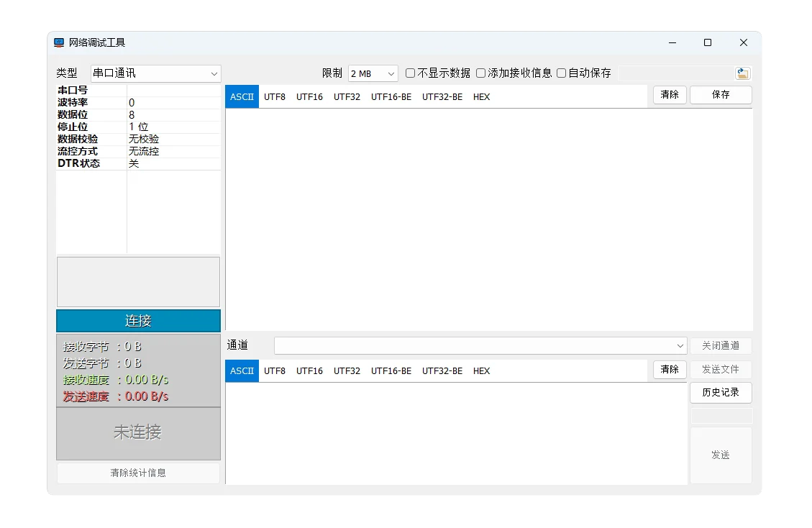The width and height of the screenshot is (812, 528).
Task: Click the 流控方式 value 无流控
Action: tap(173, 151)
